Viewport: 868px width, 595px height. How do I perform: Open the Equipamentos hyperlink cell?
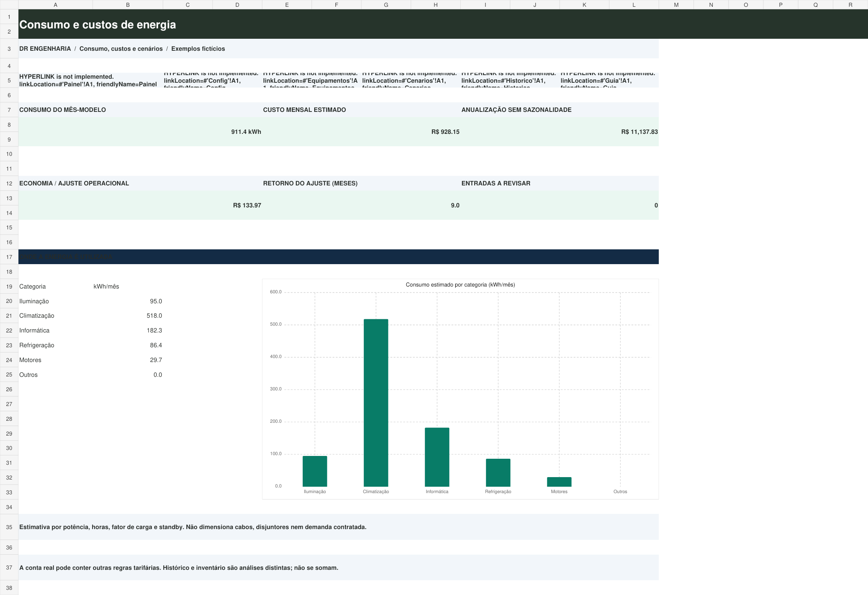tap(311, 80)
